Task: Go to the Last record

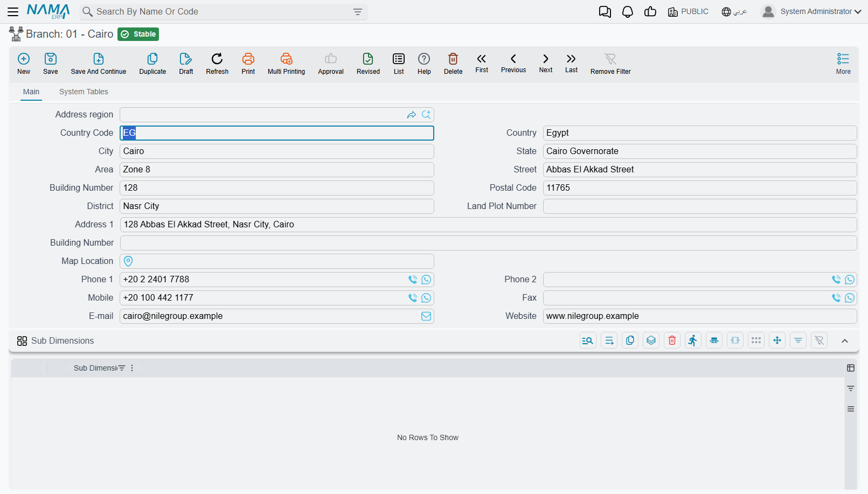Action: pyautogui.click(x=571, y=62)
